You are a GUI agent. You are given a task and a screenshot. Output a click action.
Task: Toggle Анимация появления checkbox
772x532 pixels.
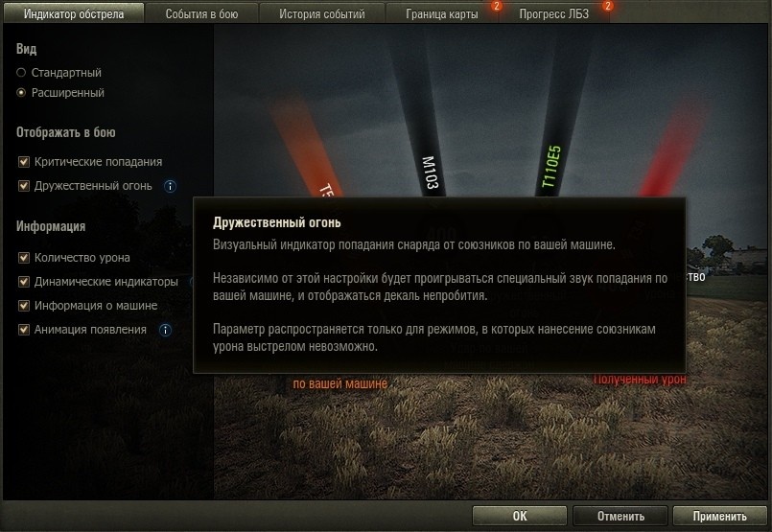coord(24,329)
